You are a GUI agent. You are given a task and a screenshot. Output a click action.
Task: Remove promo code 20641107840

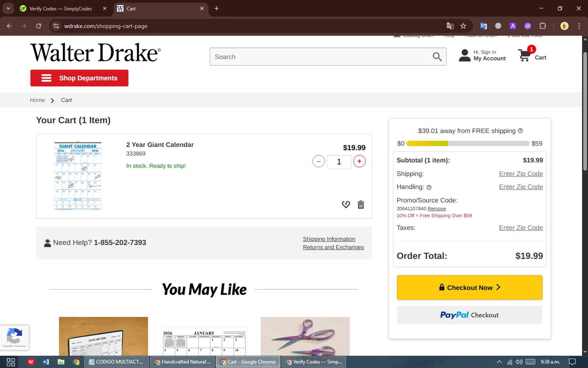pos(437,209)
